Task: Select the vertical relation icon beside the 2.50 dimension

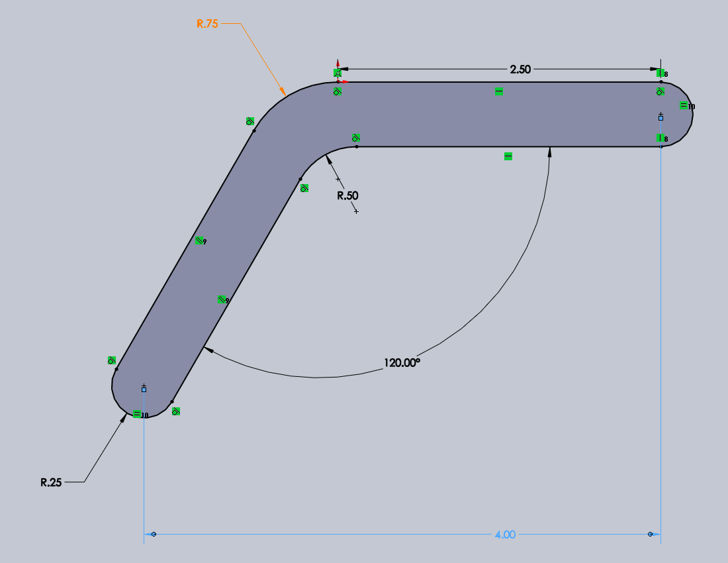Action: click(x=660, y=73)
